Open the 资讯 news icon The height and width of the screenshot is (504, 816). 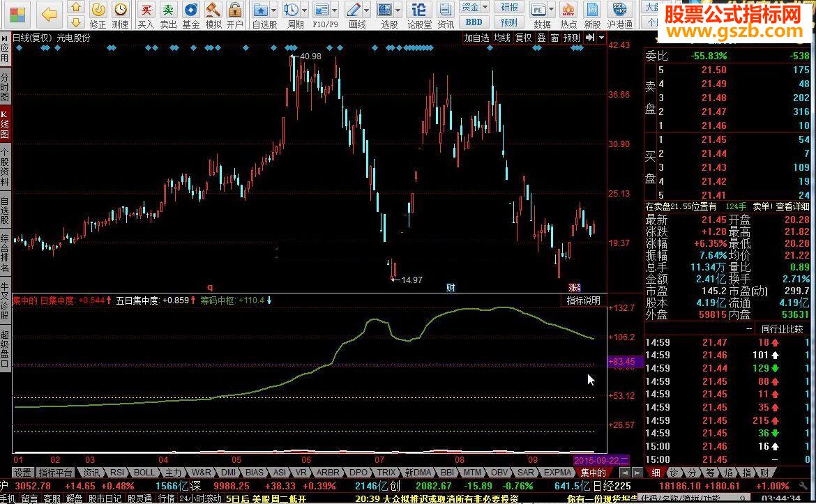[x=446, y=15]
